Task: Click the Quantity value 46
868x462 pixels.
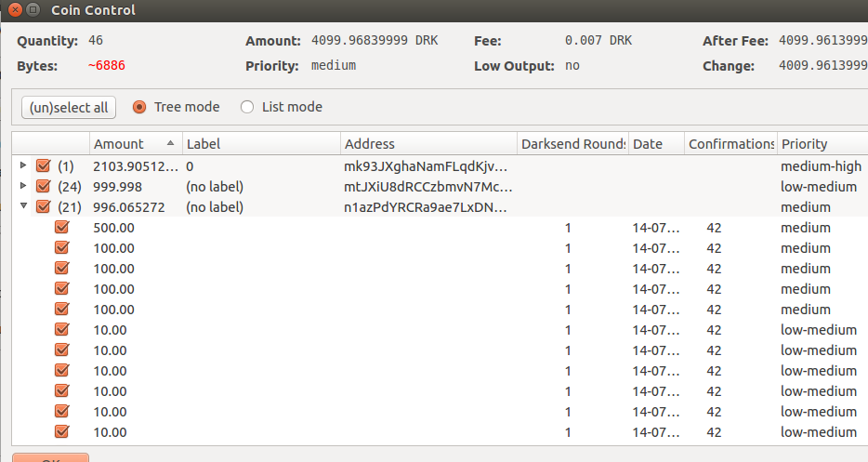Action: click(x=95, y=41)
